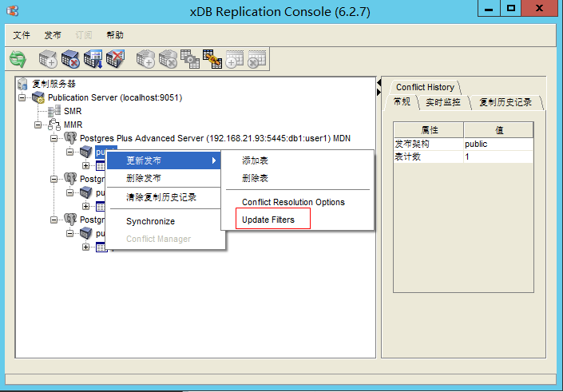This screenshot has width=563, height=392.
Task: Click the remove-table icon with large red X
Action: click(x=115, y=59)
